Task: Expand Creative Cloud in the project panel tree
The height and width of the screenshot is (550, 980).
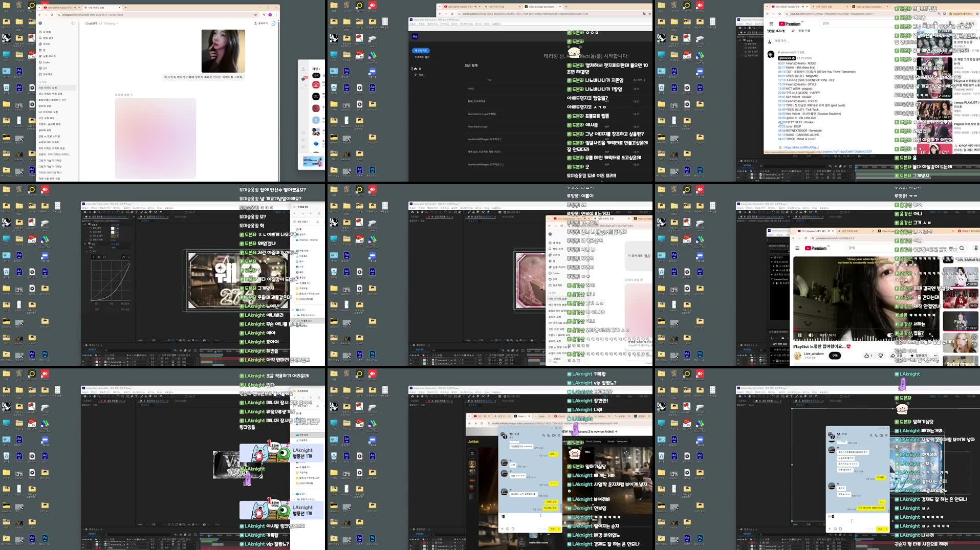Action: point(772,279)
